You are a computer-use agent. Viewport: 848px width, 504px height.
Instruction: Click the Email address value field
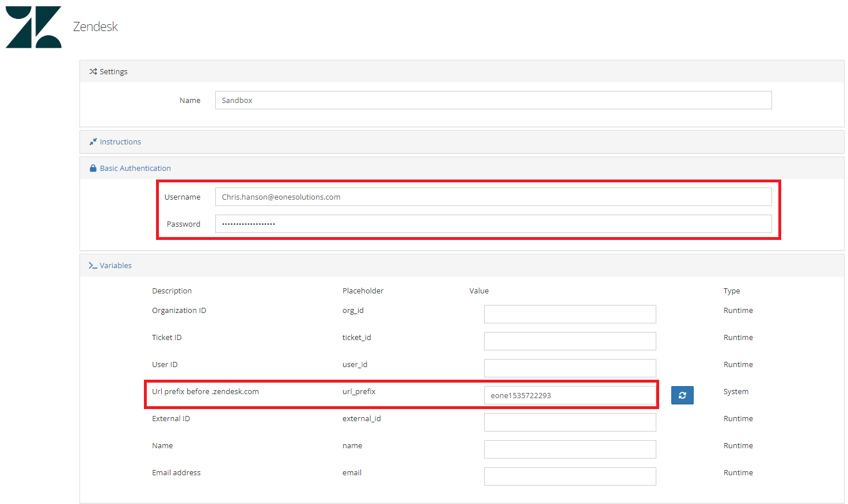[570, 476]
